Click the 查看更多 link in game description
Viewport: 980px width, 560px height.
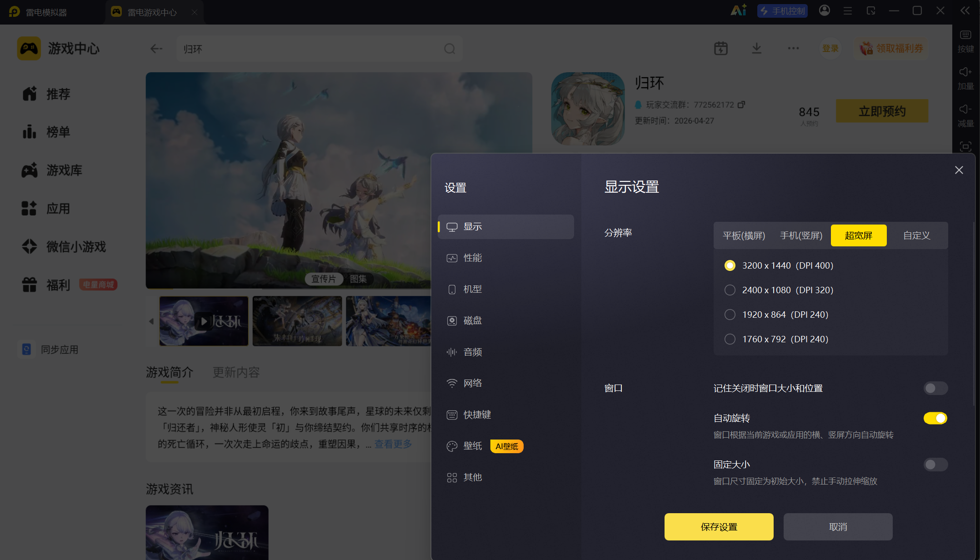(x=393, y=444)
